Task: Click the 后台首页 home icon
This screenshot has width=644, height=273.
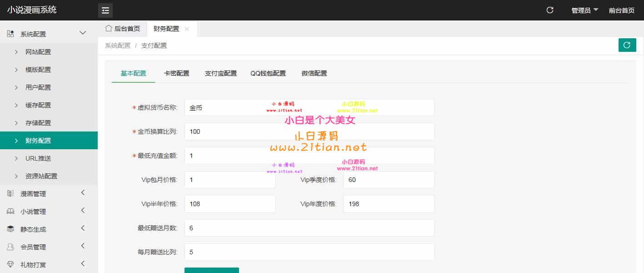Action: click(109, 28)
